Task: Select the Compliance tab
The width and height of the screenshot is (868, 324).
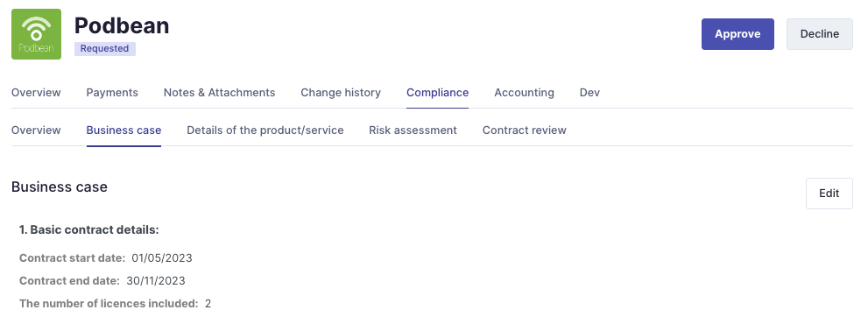Action: 437,93
